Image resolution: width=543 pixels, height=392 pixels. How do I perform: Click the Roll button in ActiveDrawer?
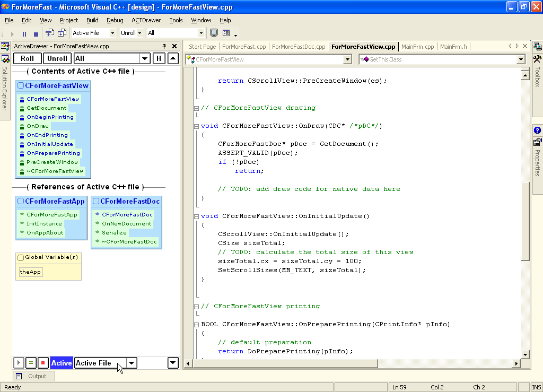point(28,58)
